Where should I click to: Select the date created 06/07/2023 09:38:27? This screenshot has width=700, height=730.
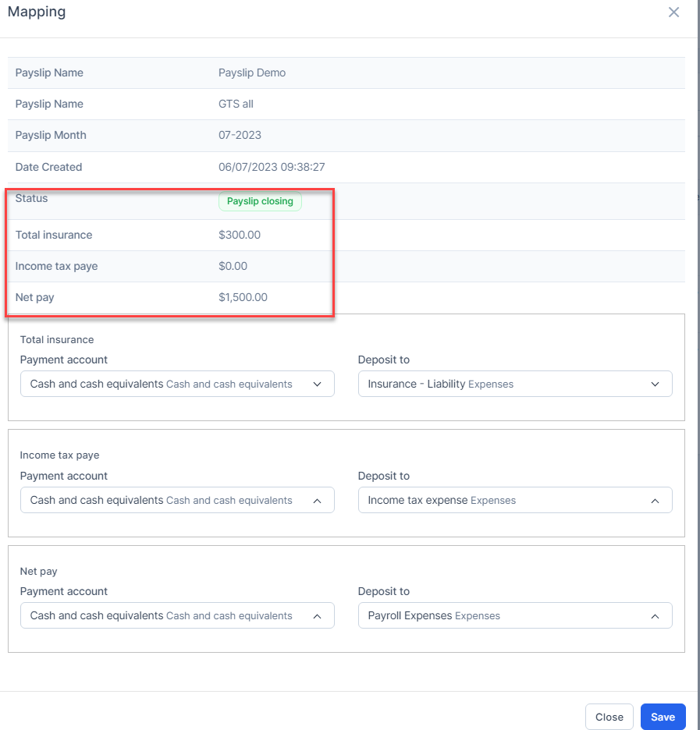click(272, 167)
